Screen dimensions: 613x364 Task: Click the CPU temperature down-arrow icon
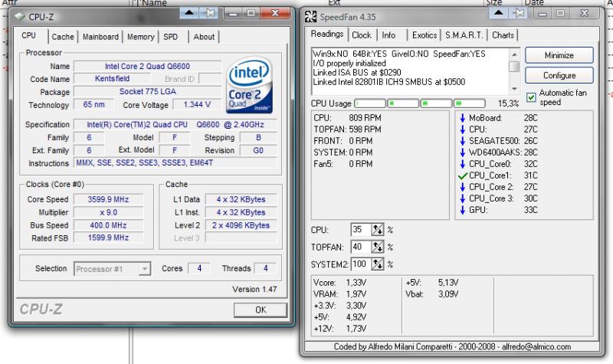(x=463, y=130)
